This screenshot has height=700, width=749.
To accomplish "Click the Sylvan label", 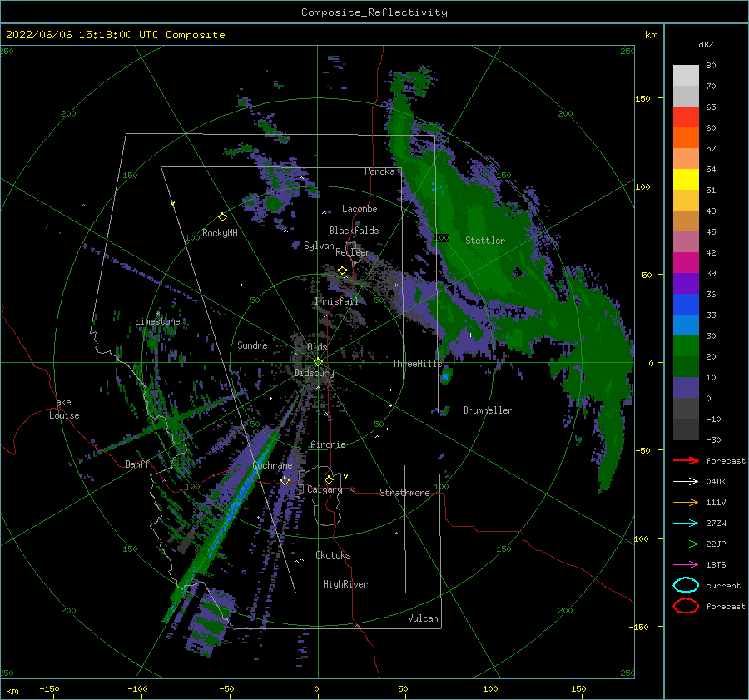I will point(319,246).
